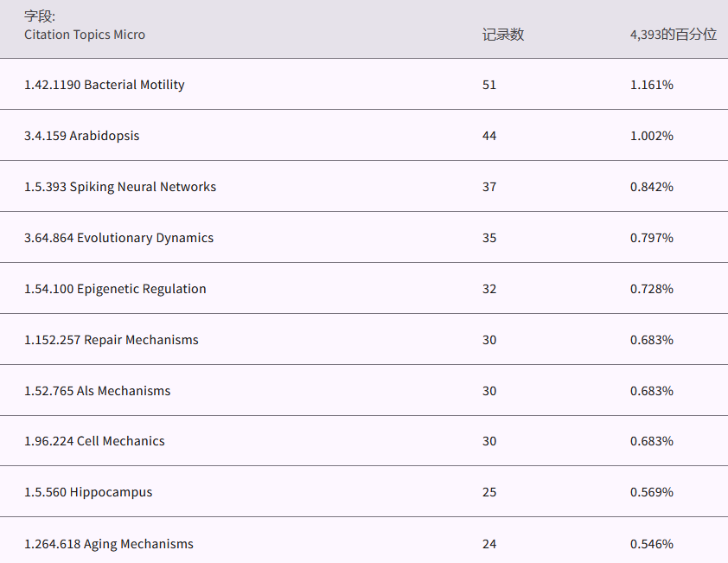Open the 1.152.257 Repair Mechanisms entry
The image size is (728, 563).
tap(111, 340)
